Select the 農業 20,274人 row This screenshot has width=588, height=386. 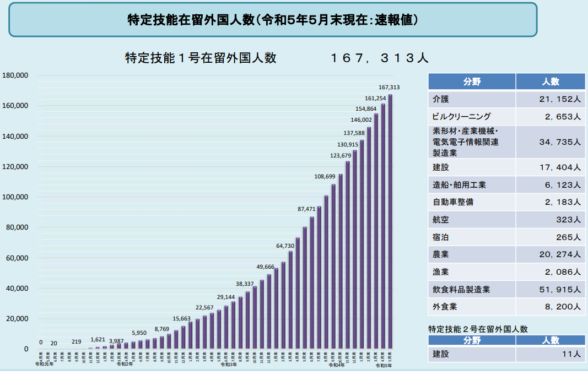pos(506,254)
